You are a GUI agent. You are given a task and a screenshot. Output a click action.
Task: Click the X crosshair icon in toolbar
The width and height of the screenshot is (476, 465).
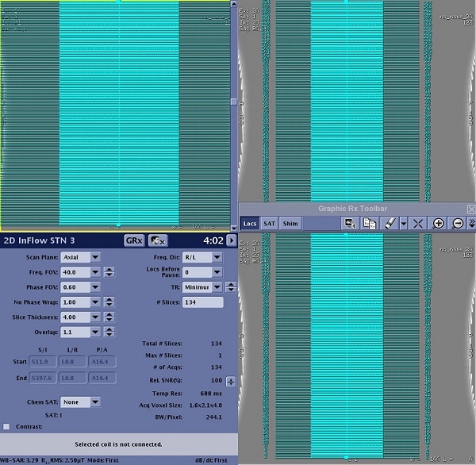[418, 224]
